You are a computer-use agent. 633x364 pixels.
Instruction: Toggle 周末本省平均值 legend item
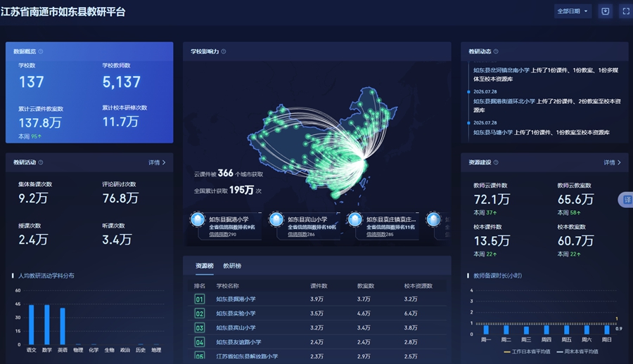pos(578,351)
